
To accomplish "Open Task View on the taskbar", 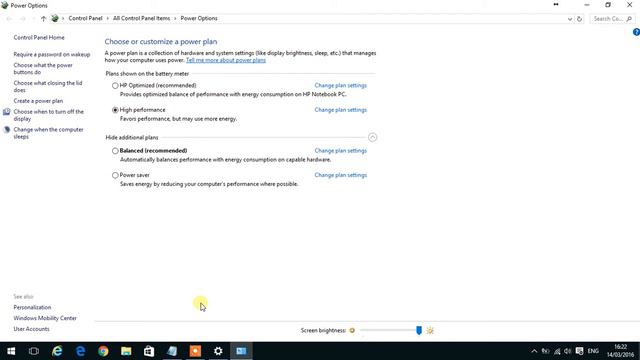I will click(34, 351).
